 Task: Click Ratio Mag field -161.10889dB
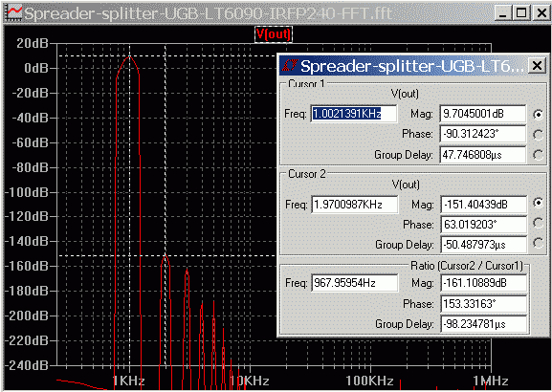point(483,283)
